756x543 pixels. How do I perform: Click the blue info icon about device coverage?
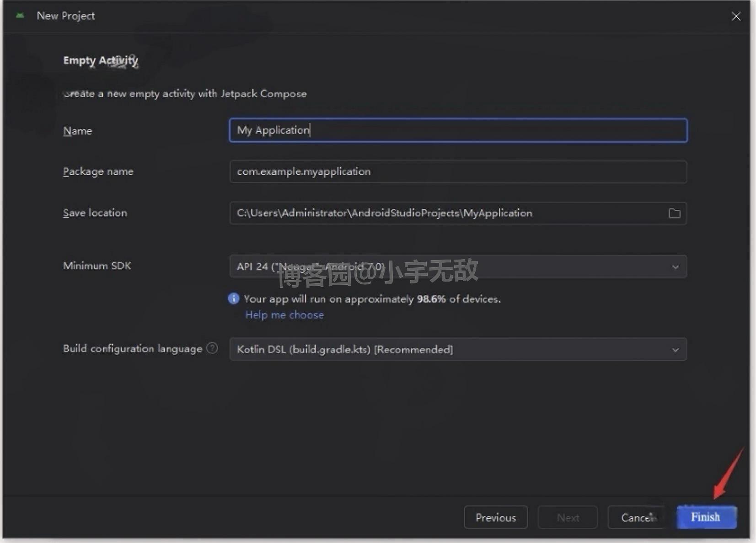233,298
